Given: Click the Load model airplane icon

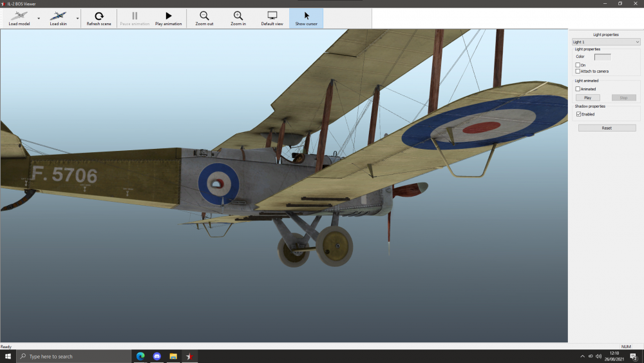Looking at the screenshot, I should tap(19, 15).
